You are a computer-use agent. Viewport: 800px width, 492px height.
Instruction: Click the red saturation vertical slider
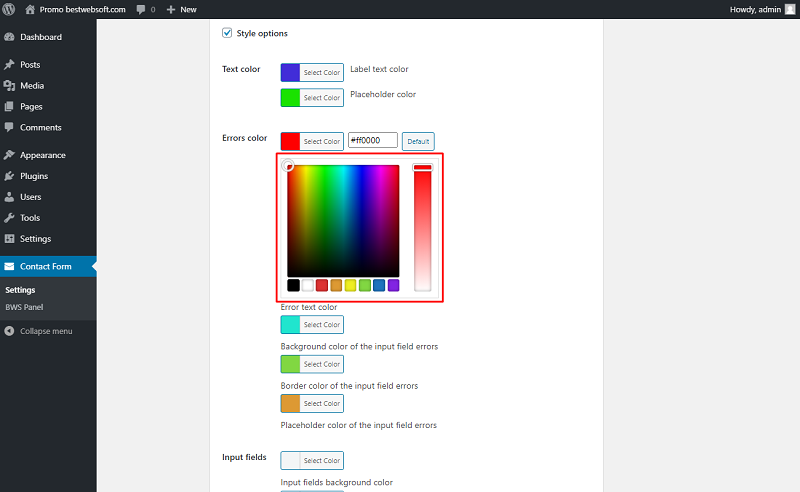[x=422, y=228]
